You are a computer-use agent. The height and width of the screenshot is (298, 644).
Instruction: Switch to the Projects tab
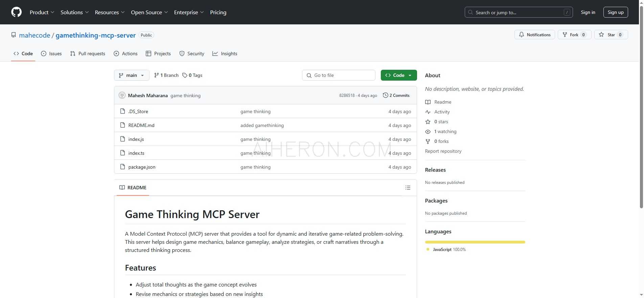pos(158,54)
